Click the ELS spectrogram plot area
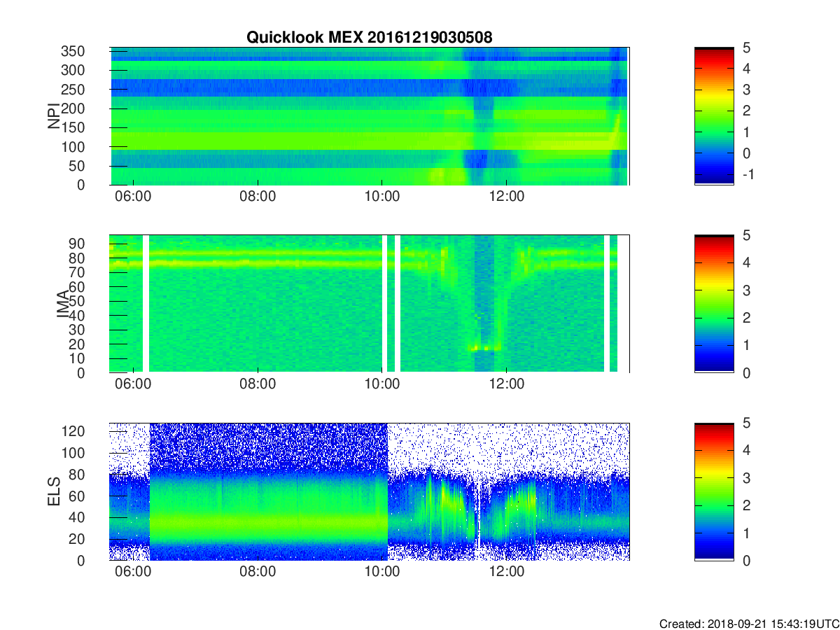The width and height of the screenshot is (840, 630). coord(370,491)
